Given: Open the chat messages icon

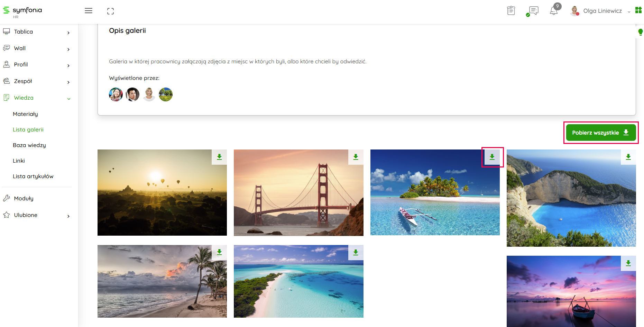Looking at the screenshot, I should pos(533,11).
